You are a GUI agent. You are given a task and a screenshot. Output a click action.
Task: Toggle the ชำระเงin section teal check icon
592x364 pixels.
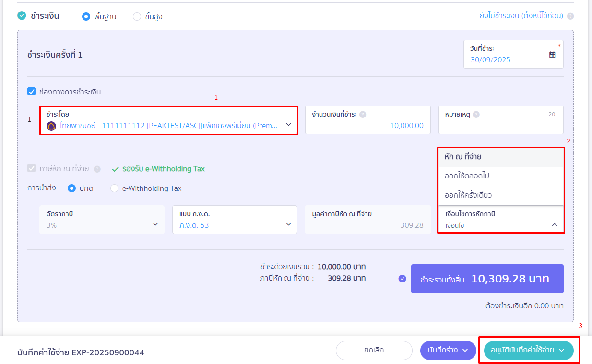pyautogui.click(x=22, y=16)
